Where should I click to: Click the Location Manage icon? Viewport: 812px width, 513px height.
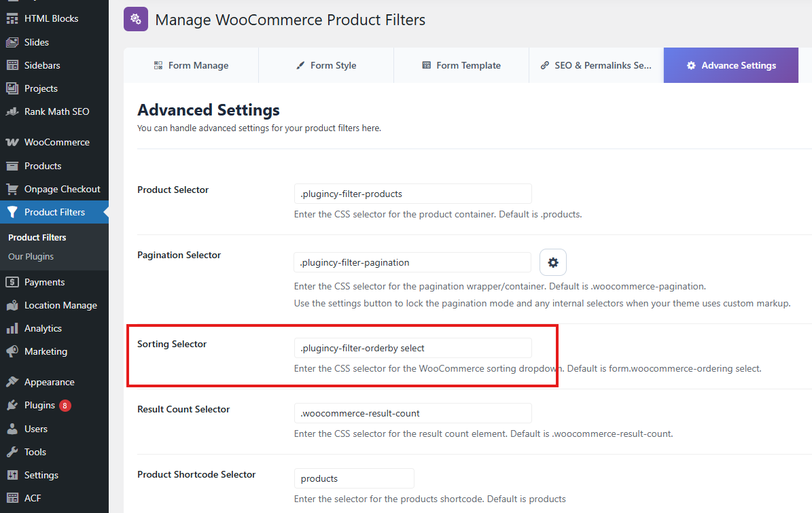(x=12, y=305)
